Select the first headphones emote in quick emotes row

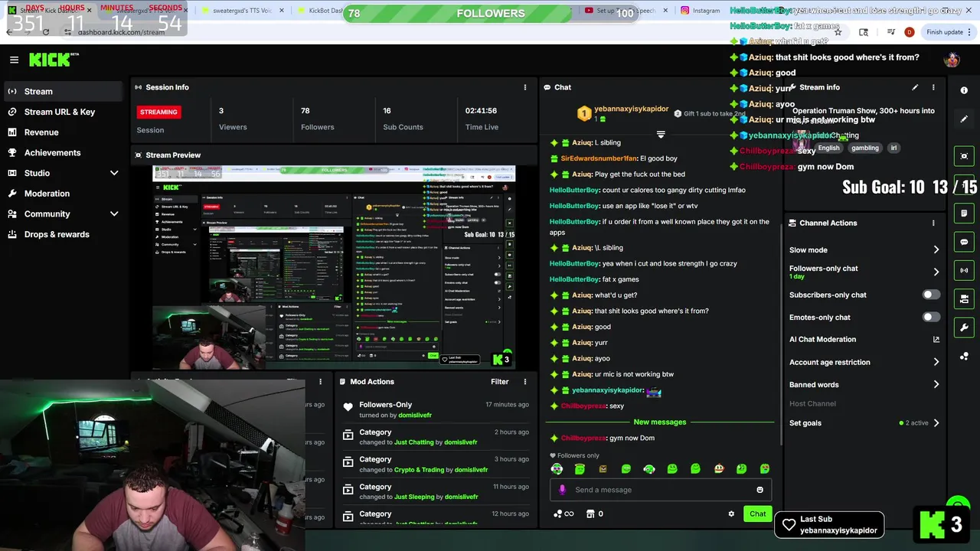(x=557, y=469)
